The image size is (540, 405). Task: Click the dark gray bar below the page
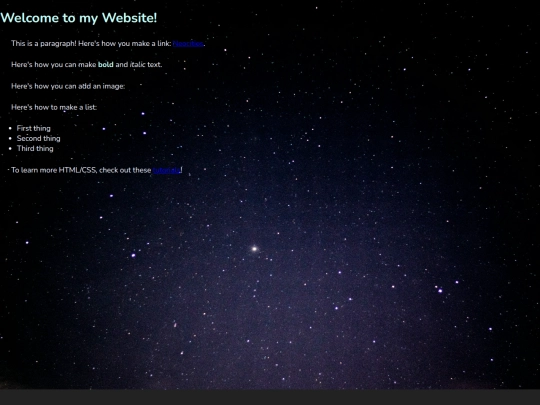[x=270, y=397]
